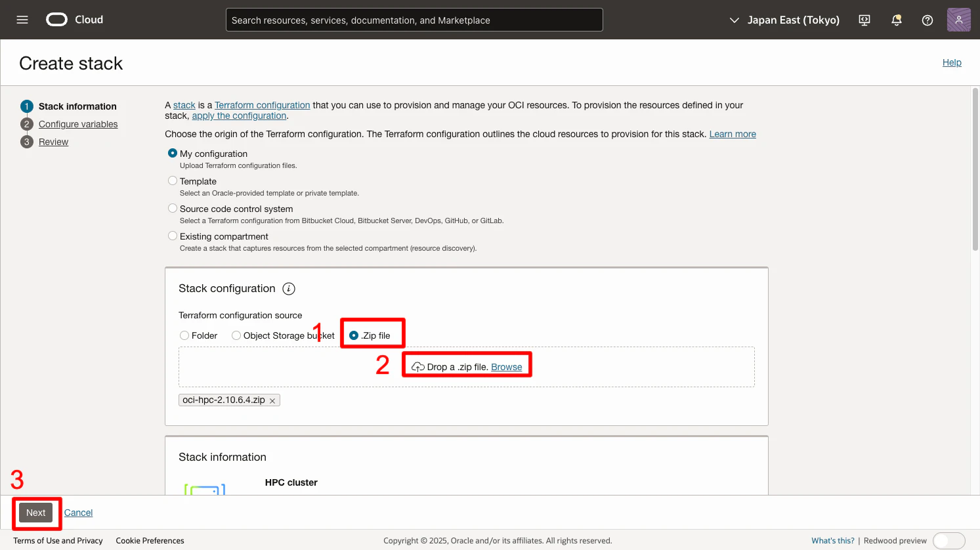The height and width of the screenshot is (550, 980).
Task: Open the help question mark icon
Action: click(927, 20)
